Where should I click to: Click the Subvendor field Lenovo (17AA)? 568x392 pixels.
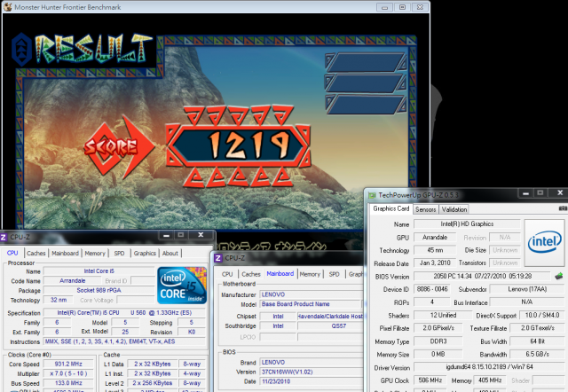[x=527, y=289]
